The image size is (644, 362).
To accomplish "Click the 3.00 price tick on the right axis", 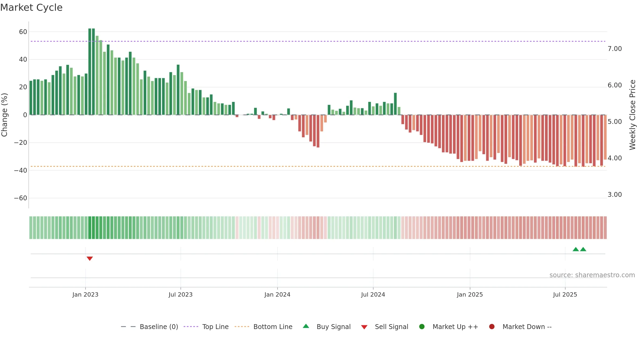I will (x=615, y=195).
